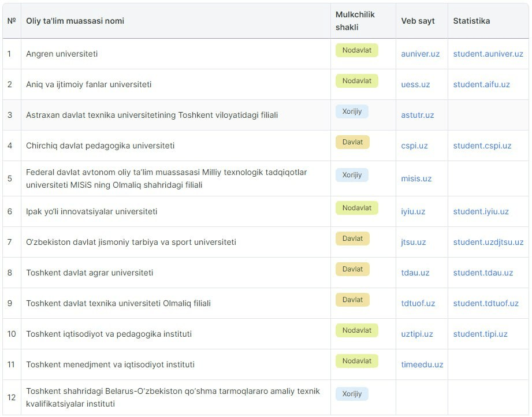The height and width of the screenshot is (417, 532).
Task: Click row number 12 cell
Action: [x=12, y=397]
